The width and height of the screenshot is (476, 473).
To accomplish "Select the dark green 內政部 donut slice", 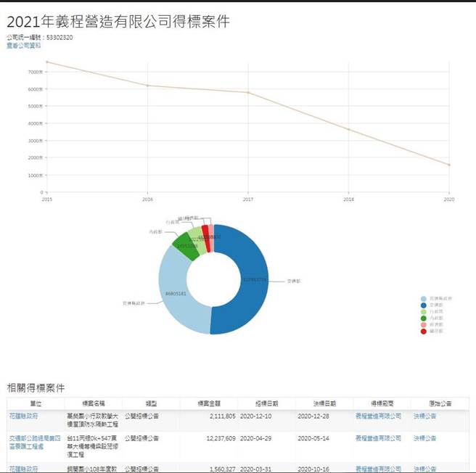I will coord(187,246).
